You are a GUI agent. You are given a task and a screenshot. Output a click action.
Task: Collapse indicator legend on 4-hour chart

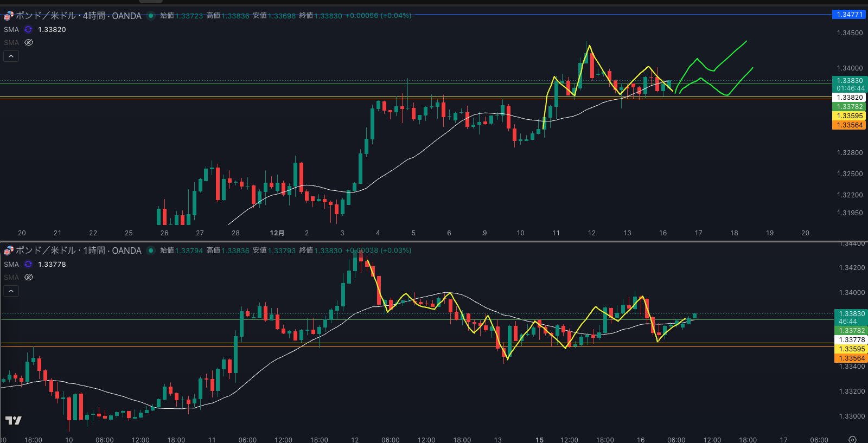(x=11, y=56)
